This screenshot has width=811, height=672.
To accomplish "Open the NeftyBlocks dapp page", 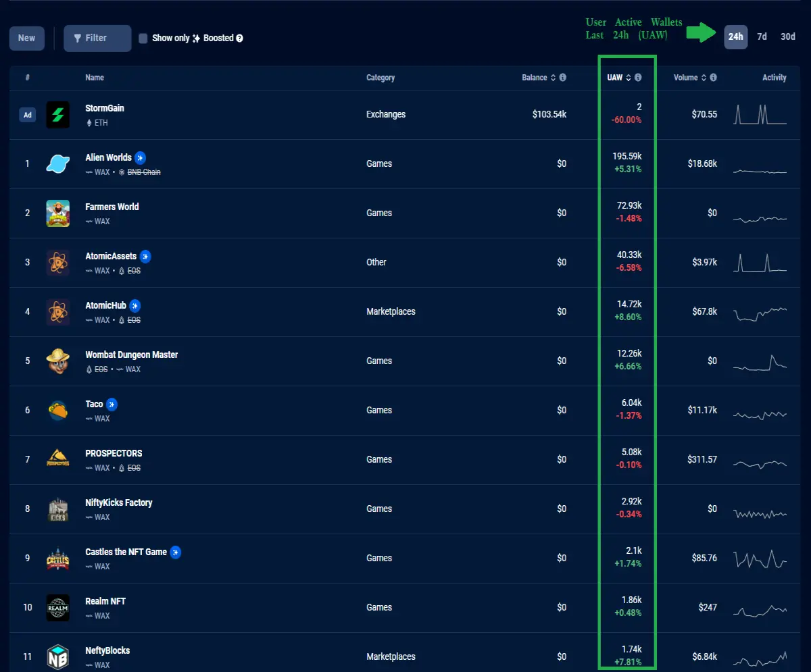I will (x=107, y=650).
